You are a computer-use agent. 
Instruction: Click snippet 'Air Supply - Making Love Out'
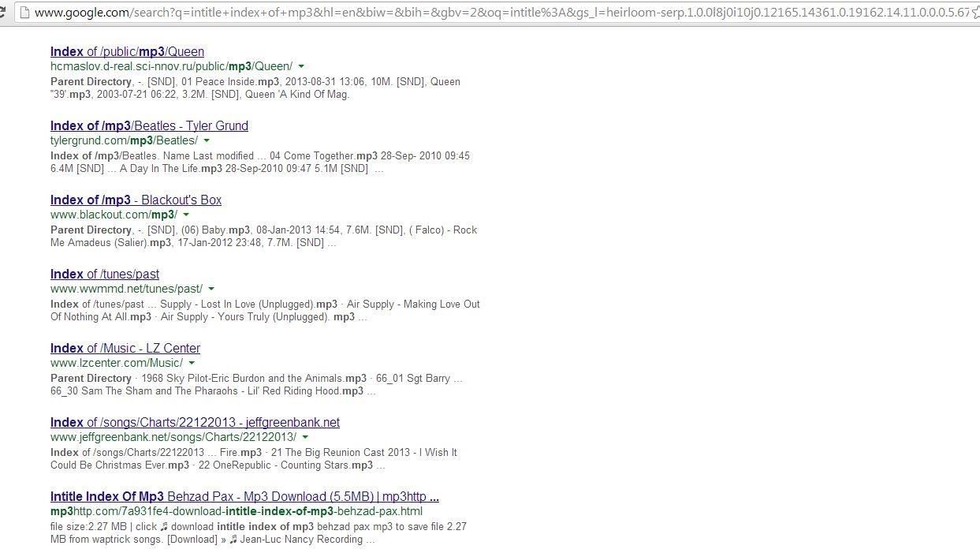point(413,305)
